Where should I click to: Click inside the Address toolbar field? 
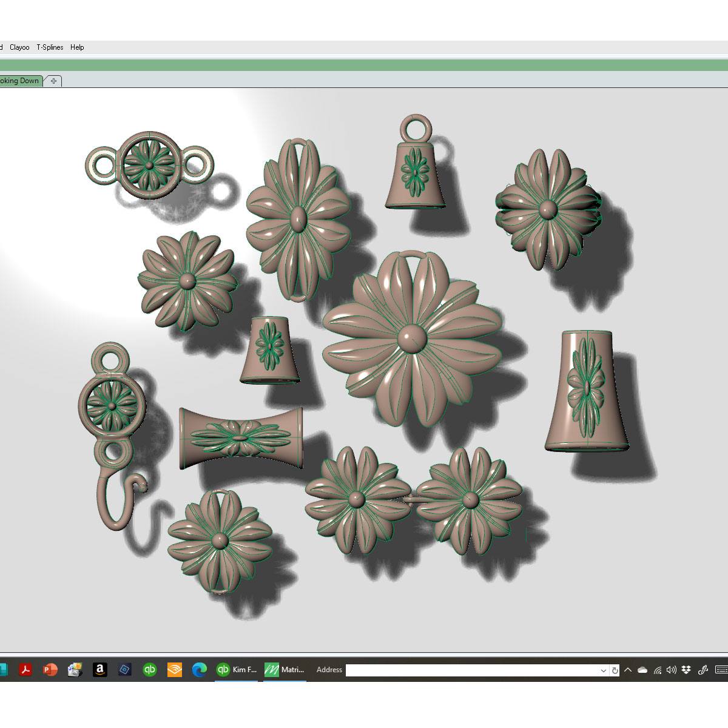coord(472,670)
